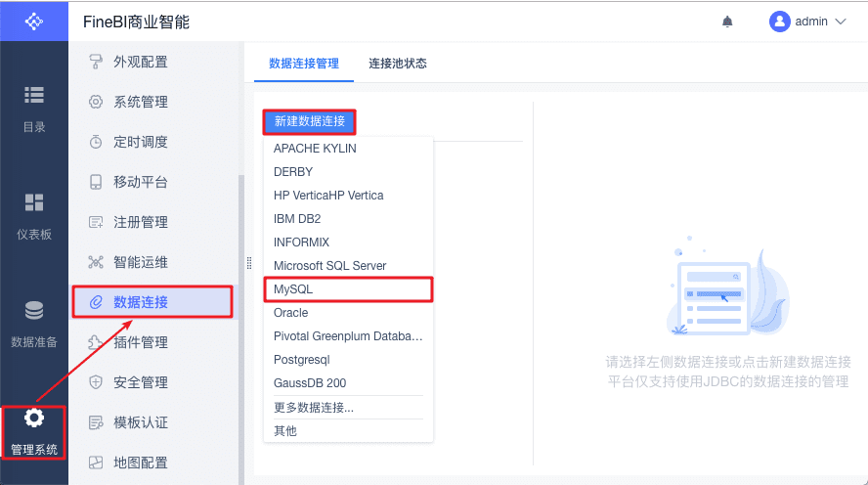Click the sidebar collapse drag handle
This screenshot has width=868, height=485.
[248, 262]
